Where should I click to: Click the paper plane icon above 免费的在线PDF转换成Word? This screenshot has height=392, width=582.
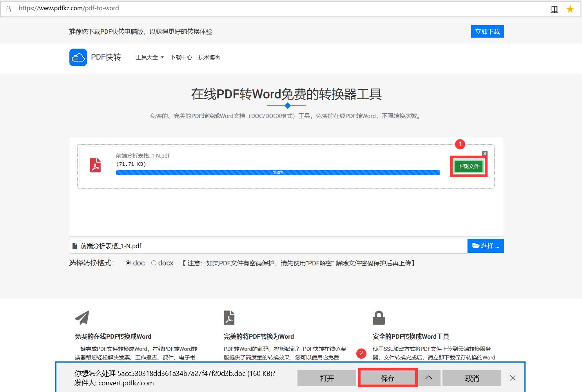[x=82, y=317]
